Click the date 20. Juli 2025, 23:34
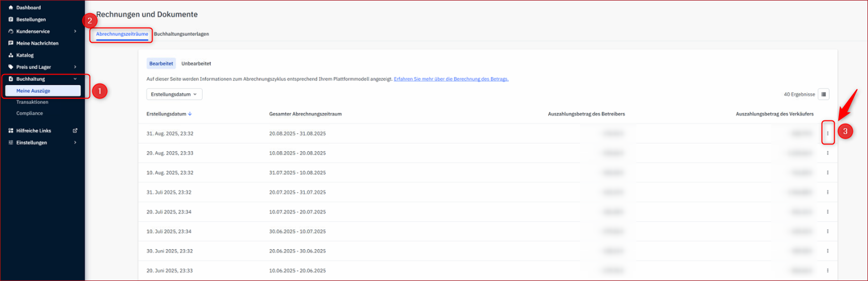This screenshot has height=281, width=868. point(169,212)
